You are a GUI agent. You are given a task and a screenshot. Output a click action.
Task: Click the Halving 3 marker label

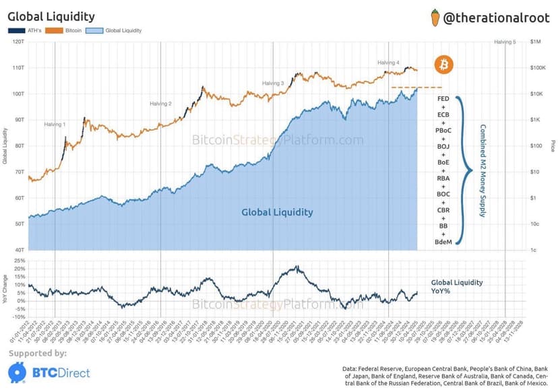pyautogui.click(x=273, y=84)
